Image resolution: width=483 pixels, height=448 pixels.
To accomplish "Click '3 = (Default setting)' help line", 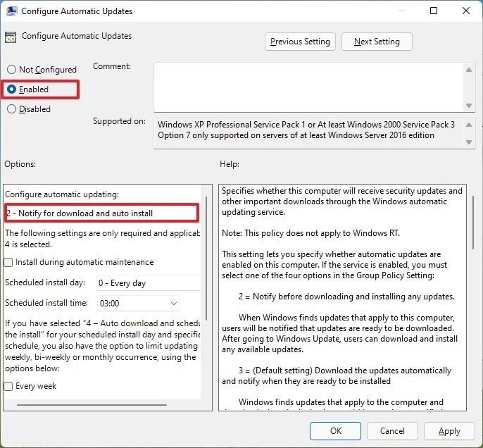I will (345, 371).
